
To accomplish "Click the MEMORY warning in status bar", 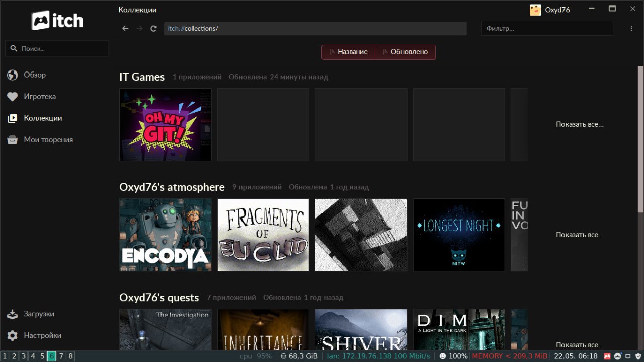I will point(510,356).
